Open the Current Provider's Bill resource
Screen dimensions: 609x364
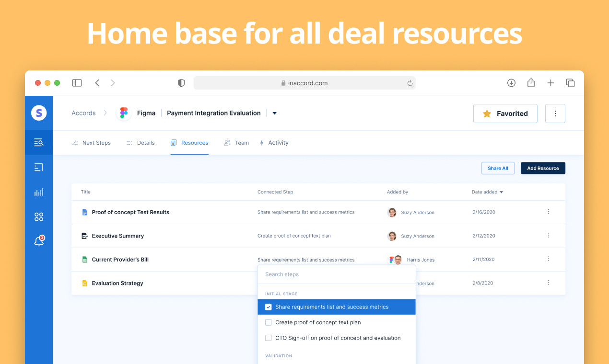tap(120, 260)
